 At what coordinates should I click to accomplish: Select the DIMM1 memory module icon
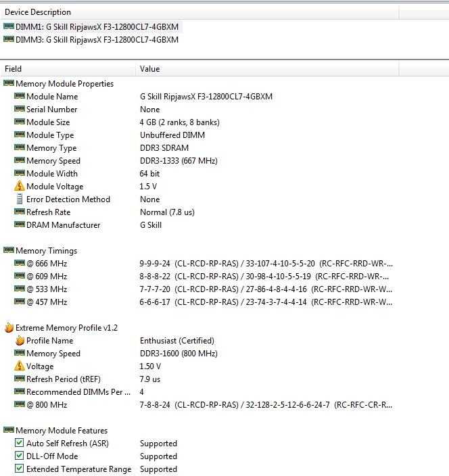(x=9, y=26)
